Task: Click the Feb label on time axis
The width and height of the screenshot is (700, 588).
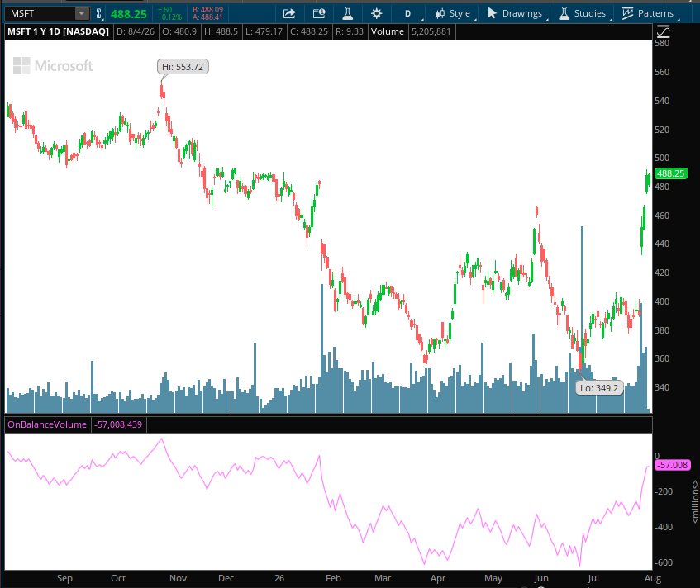Action: click(334, 578)
